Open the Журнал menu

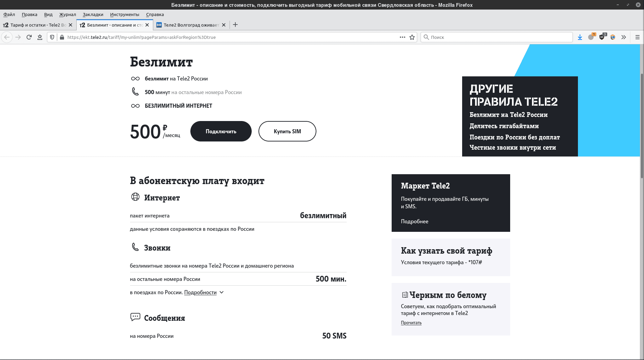click(67, 14)
